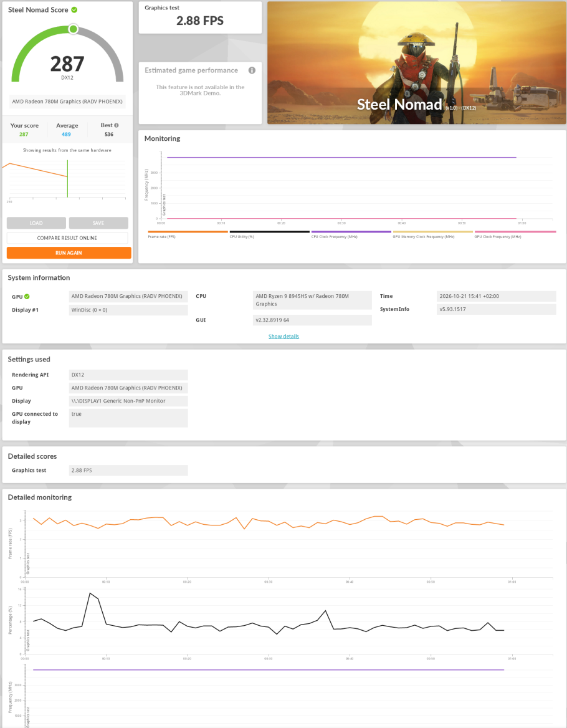Click the LOAD button
567x728 pixels.
click(36, 223)
